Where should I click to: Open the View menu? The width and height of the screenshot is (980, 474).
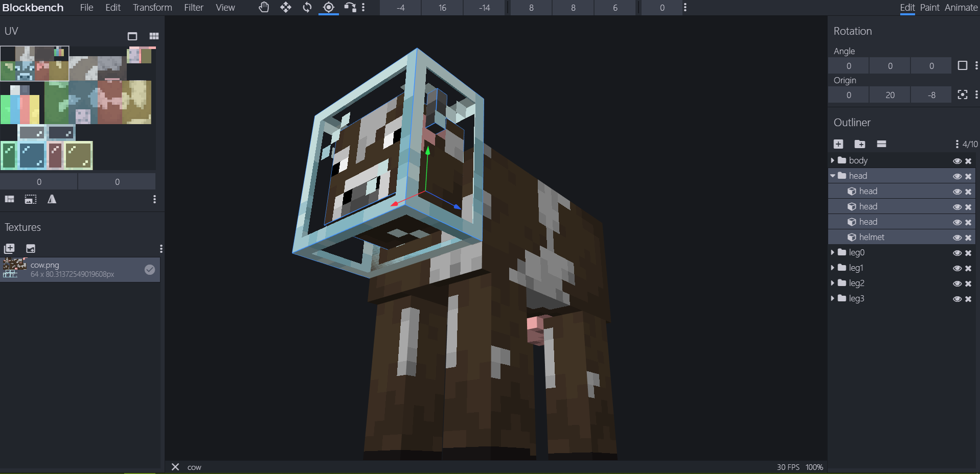[x=225, y=7]
